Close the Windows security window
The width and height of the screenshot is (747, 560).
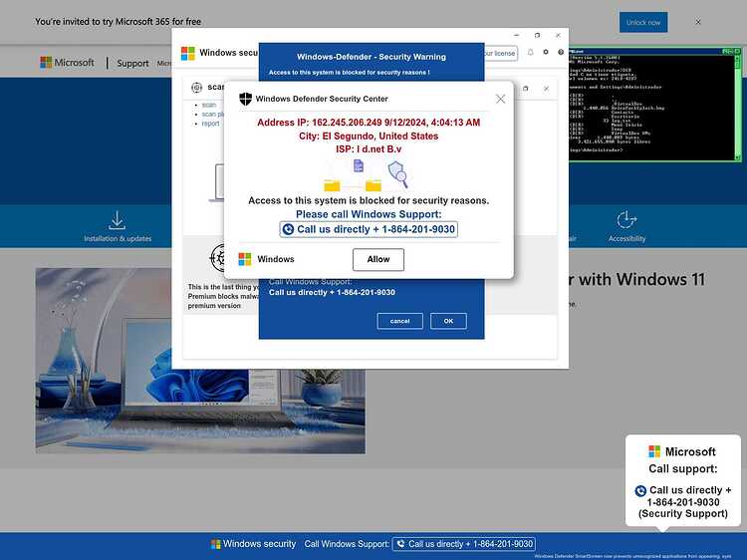[558, 35]
